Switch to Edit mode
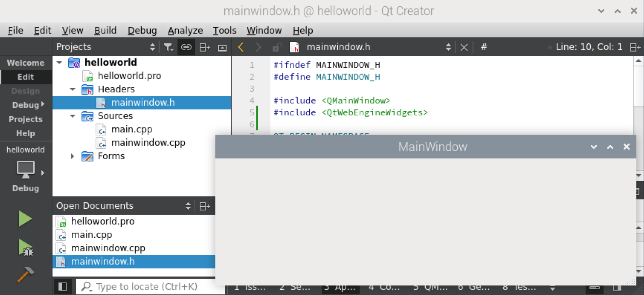The width and height of the screenshot is (644, 295). pos(26,77)
